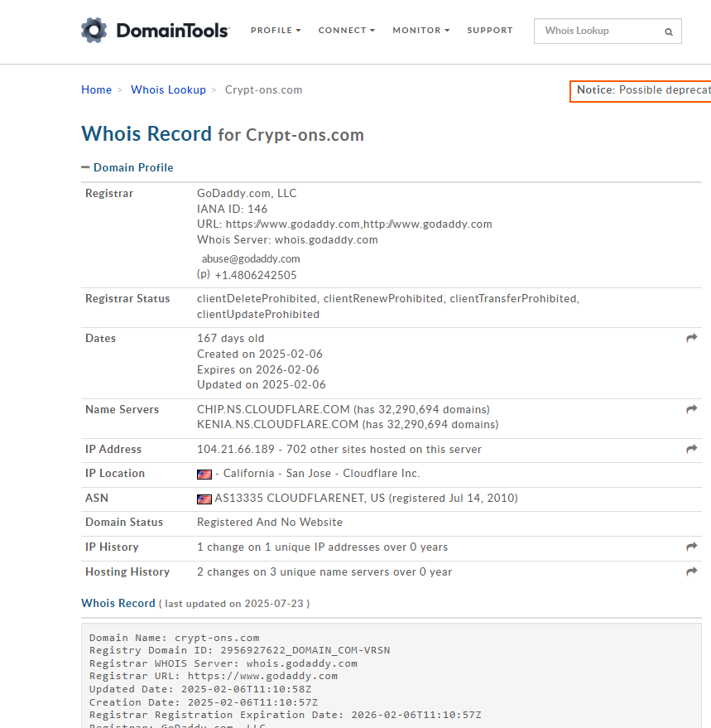Image resolution: width=711 pixels, height=728 pixels.
Task: Click the share arrow in Dates row
Action: coord(691,338)
